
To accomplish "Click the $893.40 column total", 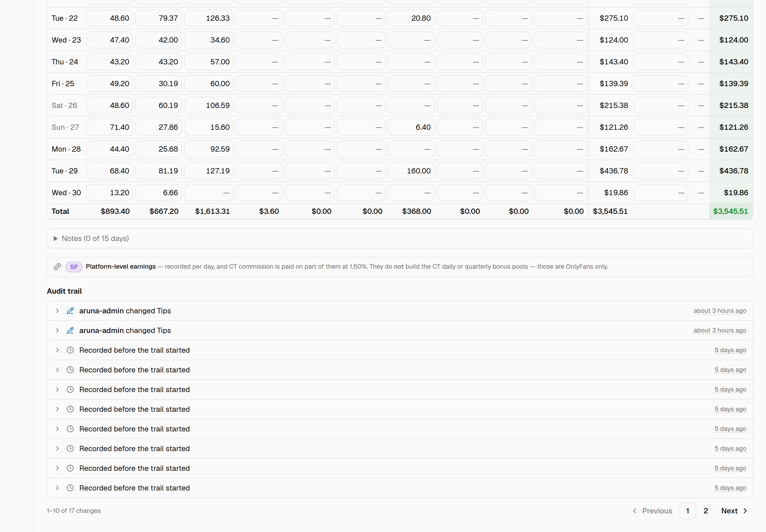I will click(115, 211).
